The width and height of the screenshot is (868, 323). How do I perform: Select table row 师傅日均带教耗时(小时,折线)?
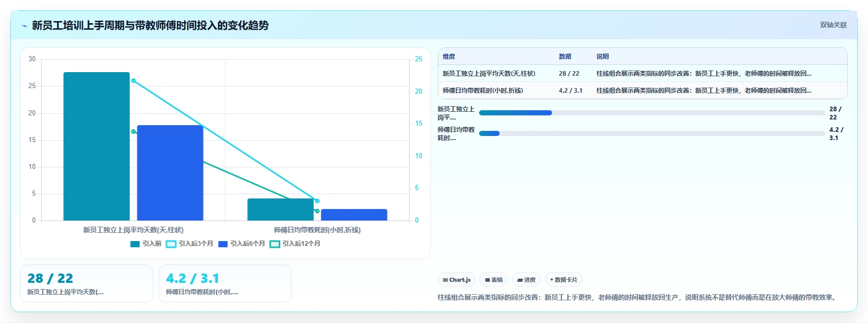coord(643,91)
